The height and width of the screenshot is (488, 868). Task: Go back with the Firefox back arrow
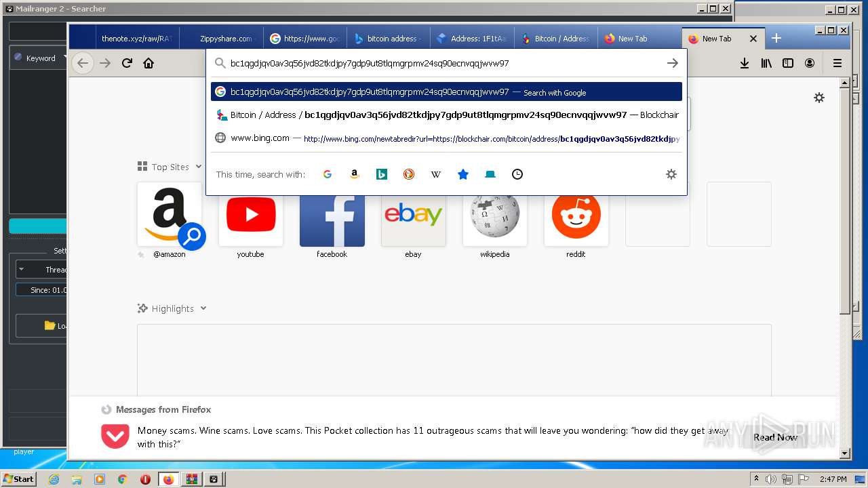(83, 63)
